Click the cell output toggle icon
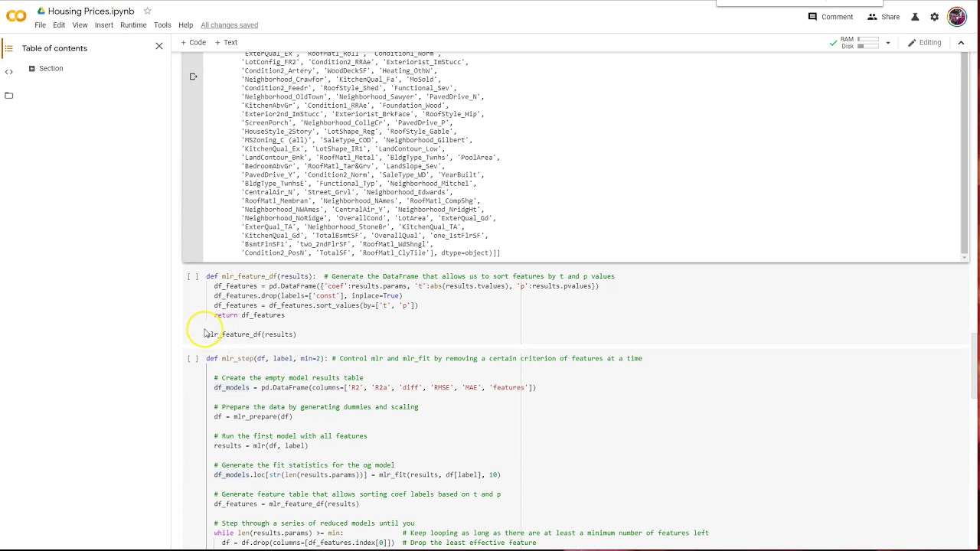Screen dimensions: 980x551 pyautogui.click(x=193, y=77)
